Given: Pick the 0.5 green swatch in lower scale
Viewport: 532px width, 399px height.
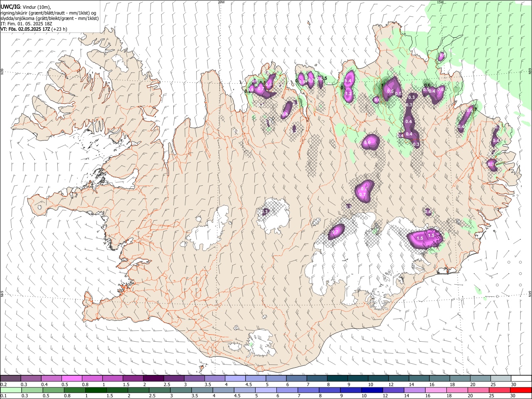Looking at the screenshot, I should pos(53,390).
